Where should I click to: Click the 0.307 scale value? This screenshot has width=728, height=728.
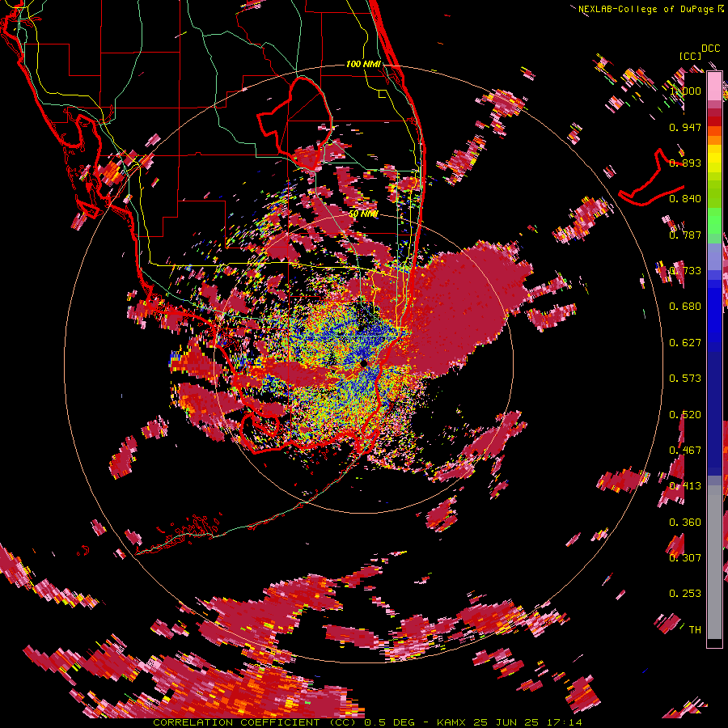pos(685,558)
